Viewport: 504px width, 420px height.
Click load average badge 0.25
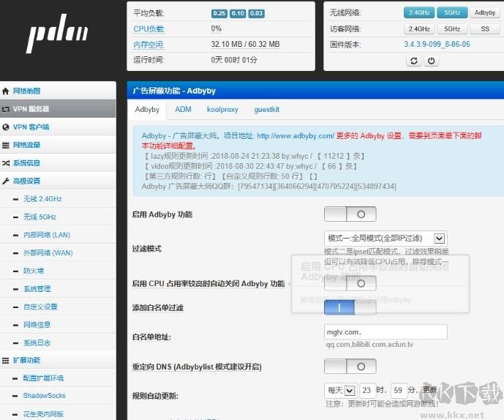pyautogui.click(x=219, y=13)
